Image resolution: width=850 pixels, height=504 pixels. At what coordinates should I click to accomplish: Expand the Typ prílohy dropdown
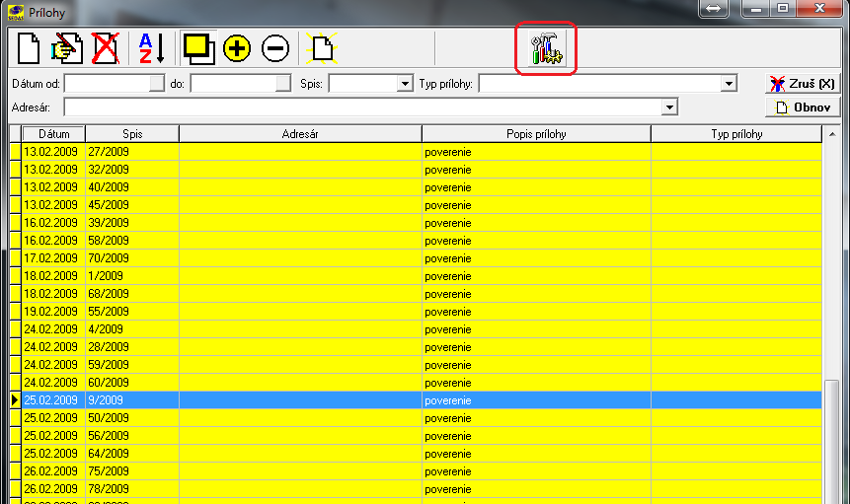pyautogui.click(x=729, y=84)
